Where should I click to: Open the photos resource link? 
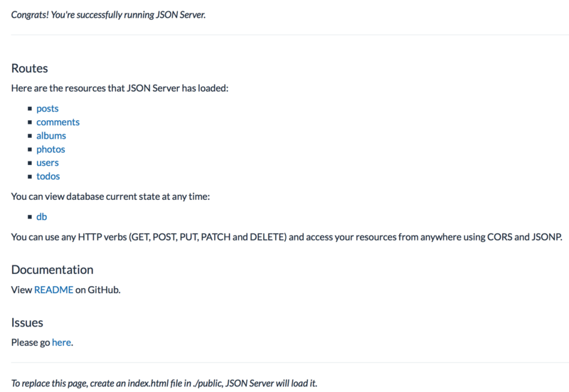pos(50,149)
